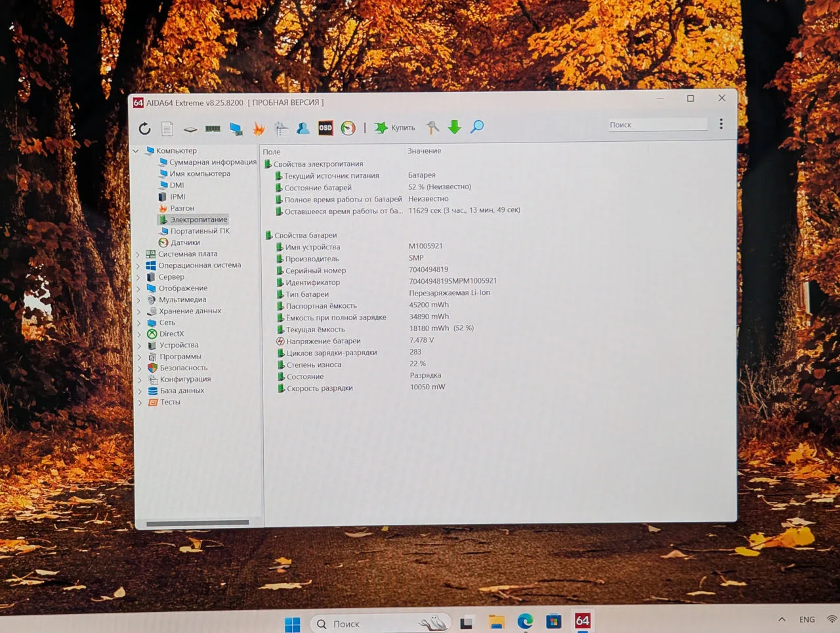The image size is (840, 633).
Task: Click the user silhouette toolbar icon
Action: coord(303,128)
